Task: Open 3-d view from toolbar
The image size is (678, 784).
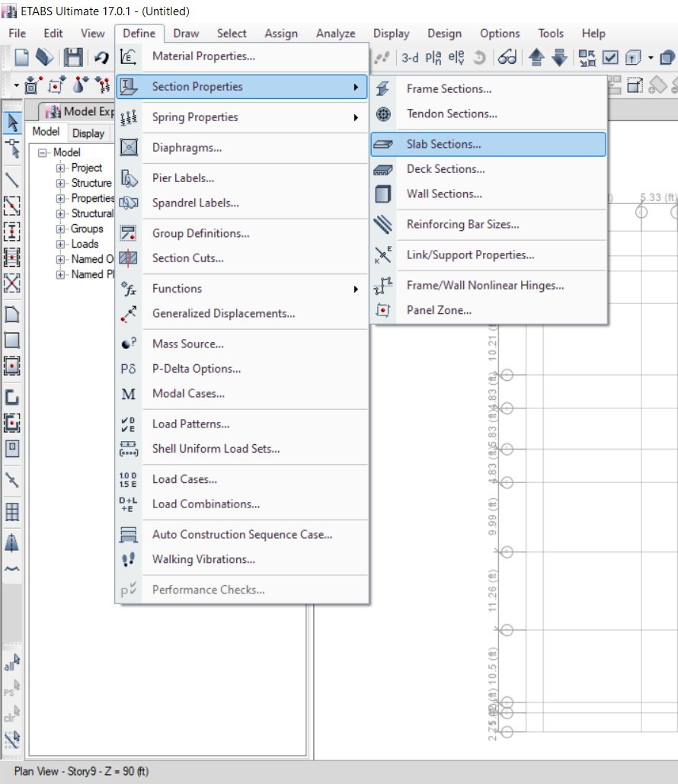Action: (410, 58)
